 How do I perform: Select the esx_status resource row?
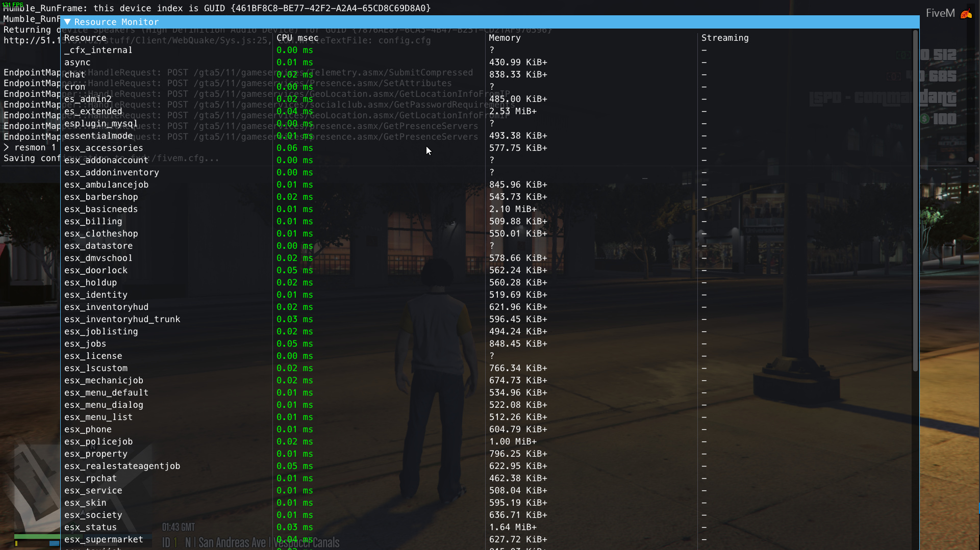[487, 527]
